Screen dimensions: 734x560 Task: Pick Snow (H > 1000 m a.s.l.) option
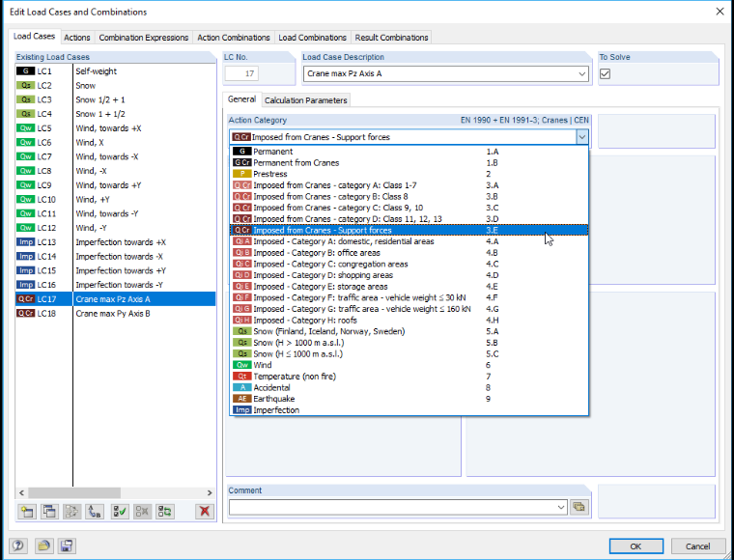pyautogui.click(x=409, y=343)
